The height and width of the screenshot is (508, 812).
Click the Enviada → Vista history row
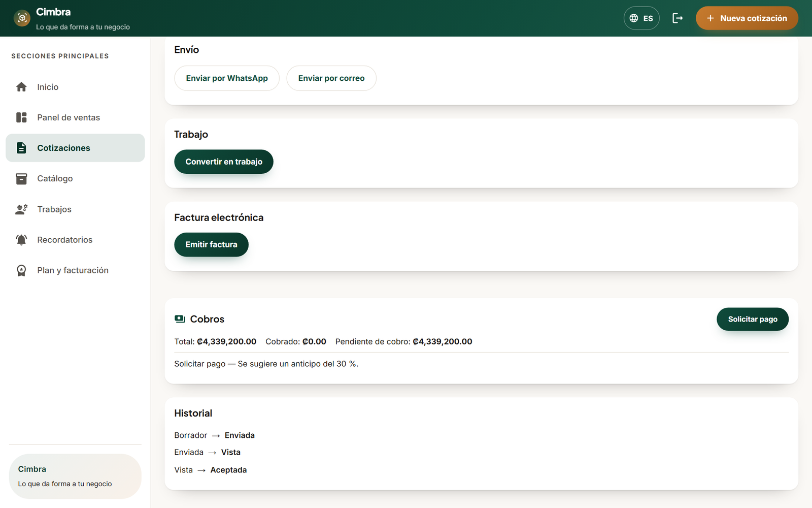pyautogui.click(x=207, y=452)
